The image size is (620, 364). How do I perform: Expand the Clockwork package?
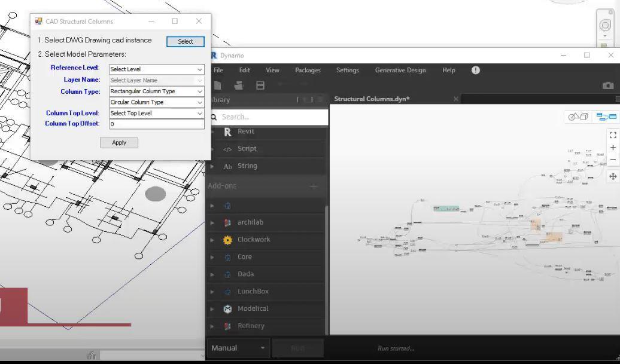(212, 240)
